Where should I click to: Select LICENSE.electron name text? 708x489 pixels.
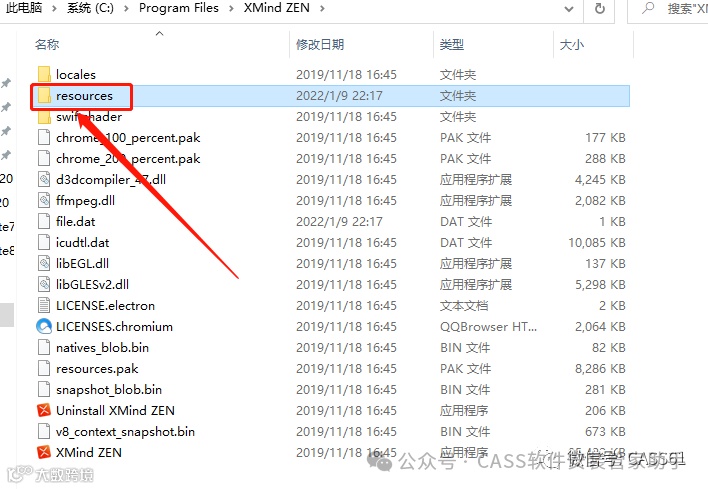coord(105,306)
